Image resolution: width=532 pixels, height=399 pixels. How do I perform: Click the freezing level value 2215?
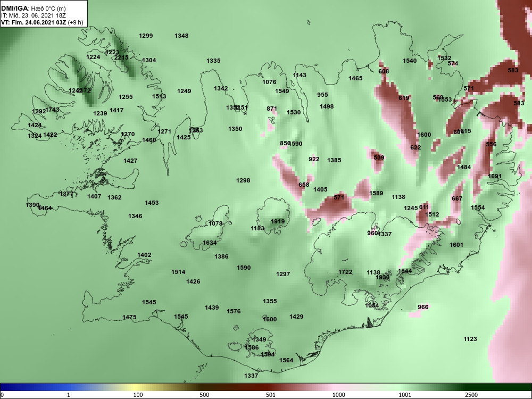[x=121, y=57]
